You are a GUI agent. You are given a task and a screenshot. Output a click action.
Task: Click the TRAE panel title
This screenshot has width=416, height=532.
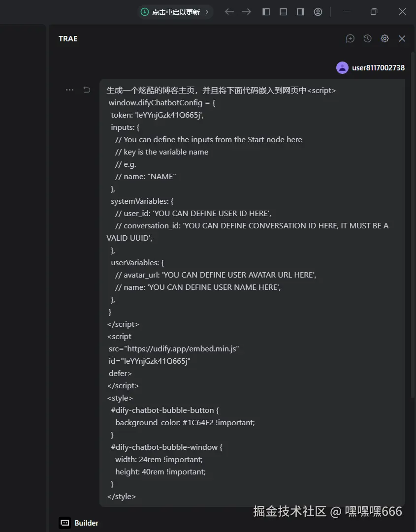(68, 39)
